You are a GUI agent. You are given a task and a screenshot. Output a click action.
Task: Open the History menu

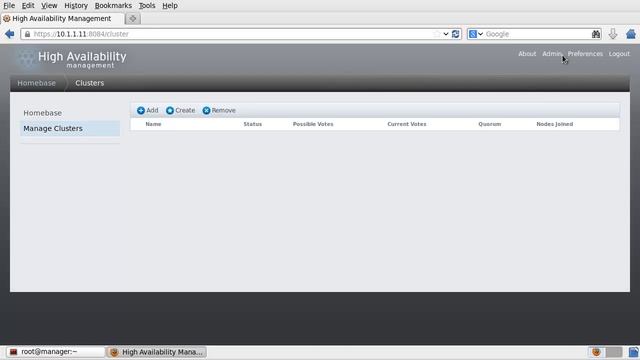76,6
